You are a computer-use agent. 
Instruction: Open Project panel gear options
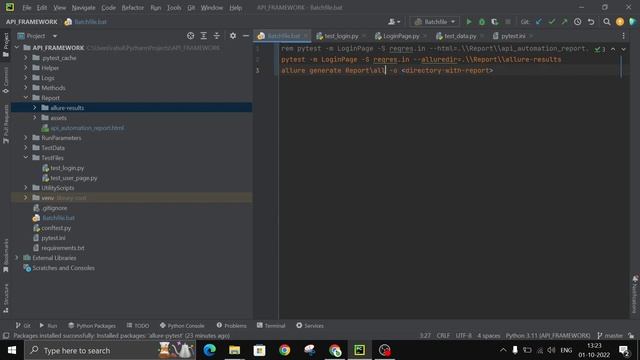coord(233,36)
